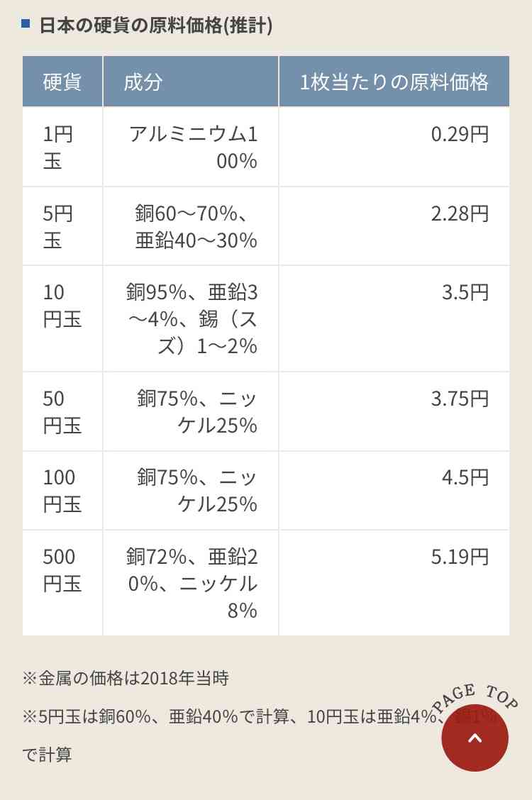Click the アルミニウム100% composition cell
This screenshot has height=800, width=532.
(191, 147)
